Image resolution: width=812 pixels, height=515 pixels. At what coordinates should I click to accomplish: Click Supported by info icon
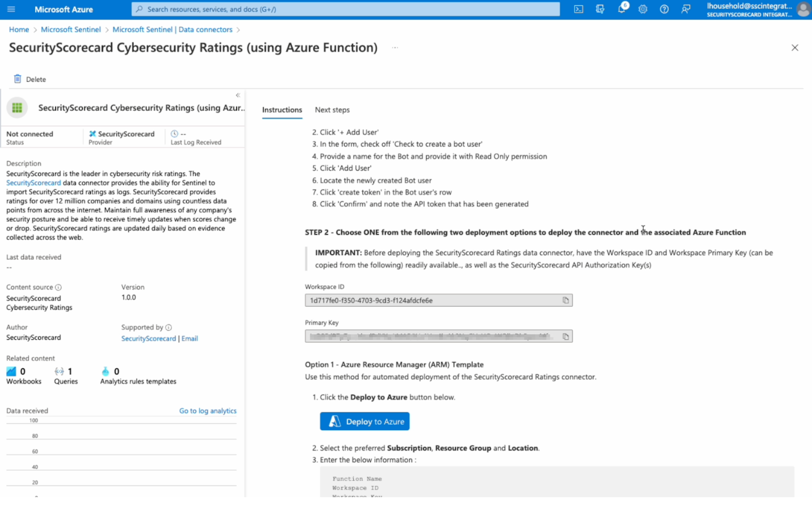click(x=168, y=328)
